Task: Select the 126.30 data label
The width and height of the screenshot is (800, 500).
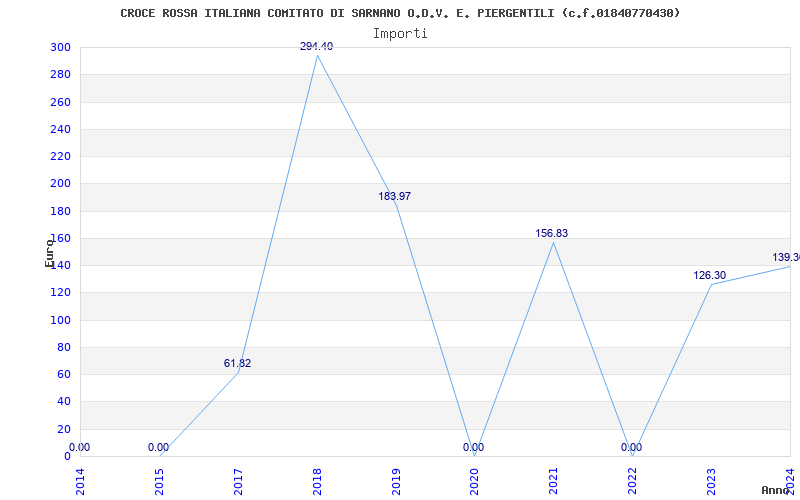Action: coord(709,276)
